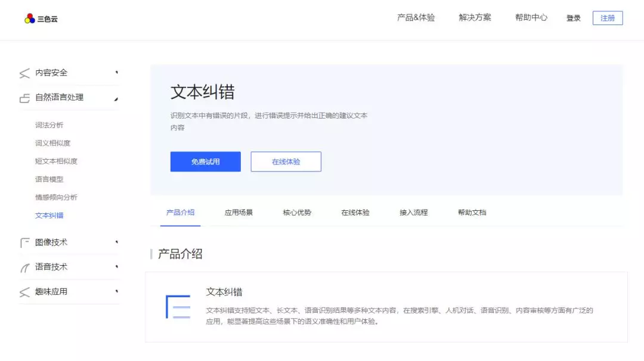Expand the 语音技术 menu arrow

(x=117, y=267)
